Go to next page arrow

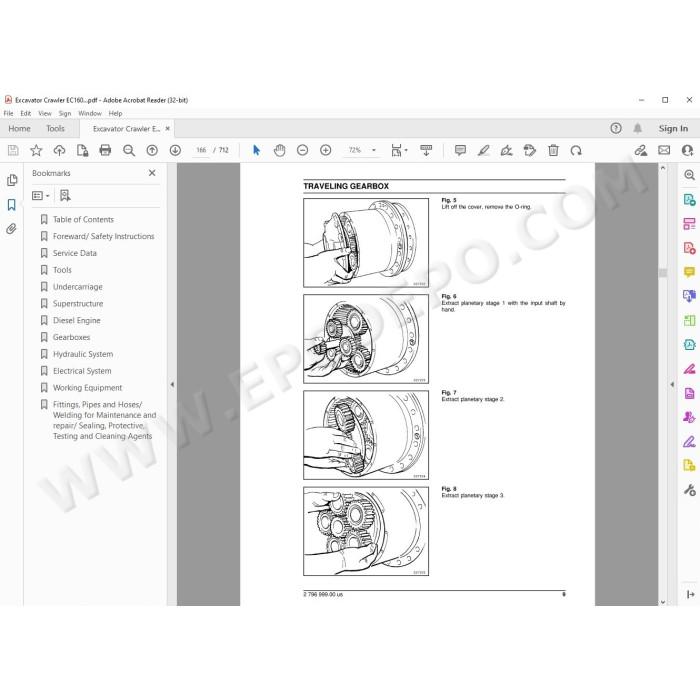[175, 150]
